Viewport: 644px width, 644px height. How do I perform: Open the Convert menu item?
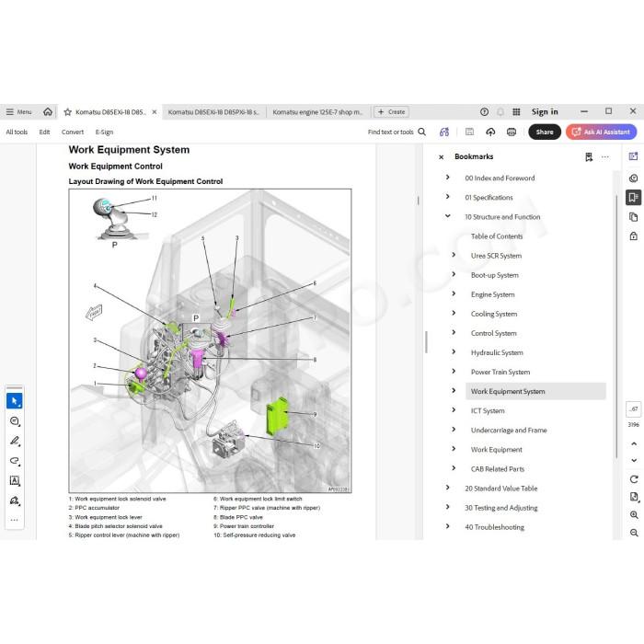click(73, 132)
